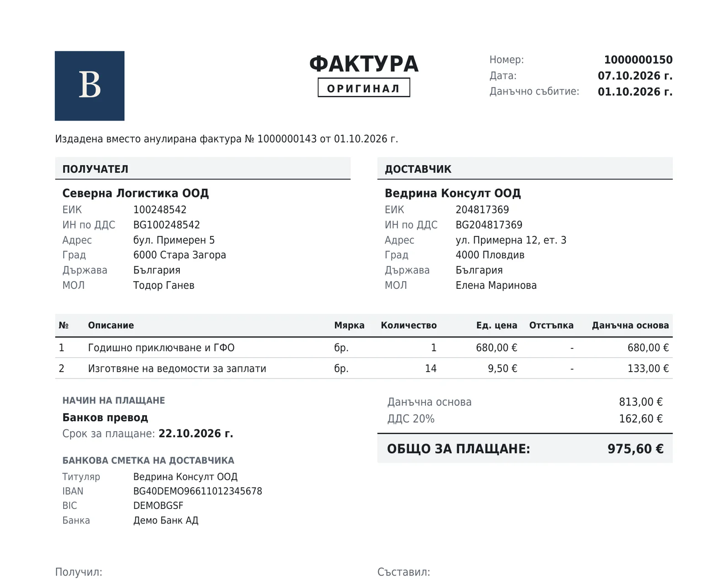
Task: Click recipient VAT number BG100248542
Action: tap(167, 225)
